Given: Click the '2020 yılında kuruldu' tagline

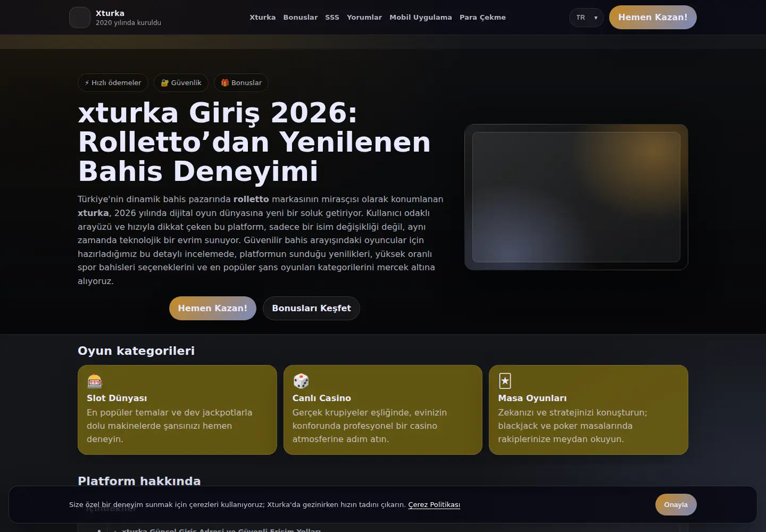Looking at the screenshot, I should click(x=128, y=23).
